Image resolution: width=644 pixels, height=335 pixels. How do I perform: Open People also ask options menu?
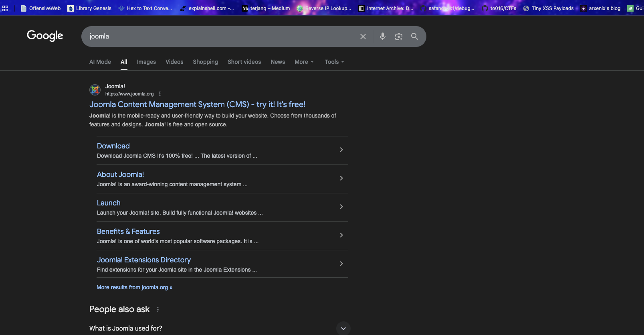(158, 309)
